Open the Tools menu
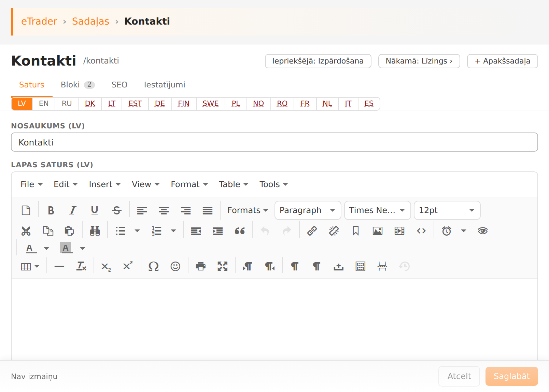 [273, 184]
